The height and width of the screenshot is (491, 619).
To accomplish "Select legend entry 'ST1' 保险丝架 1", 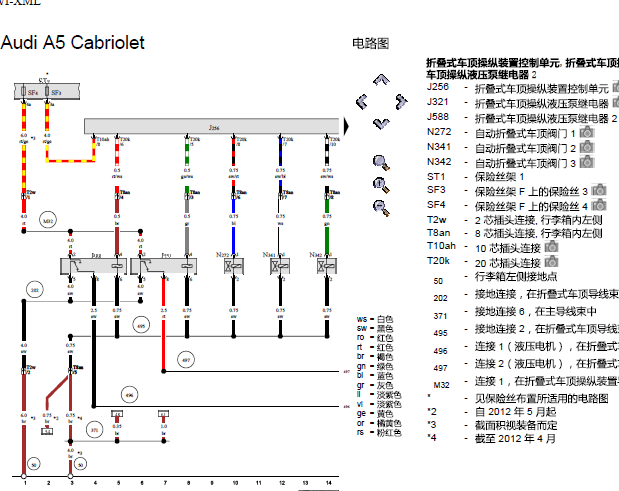I will [x=475, y=176].
